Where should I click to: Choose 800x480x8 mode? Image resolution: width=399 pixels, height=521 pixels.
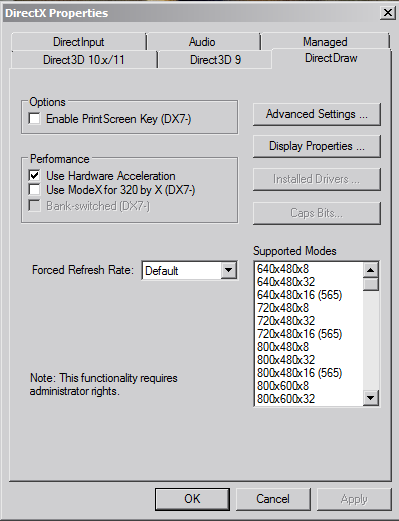click(309, 347)
